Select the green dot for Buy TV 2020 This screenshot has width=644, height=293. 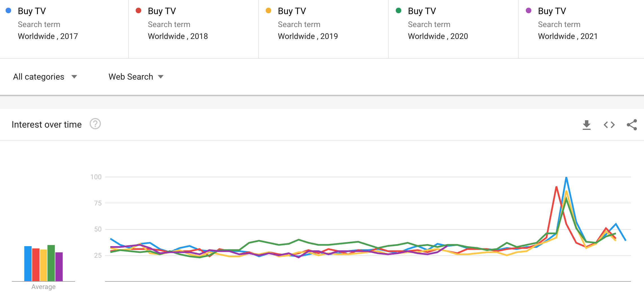pos(399,11)
